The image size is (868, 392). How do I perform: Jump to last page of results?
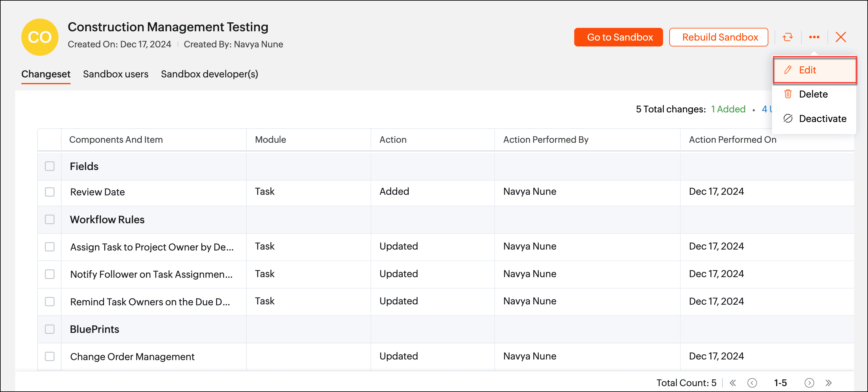[829, 383]
